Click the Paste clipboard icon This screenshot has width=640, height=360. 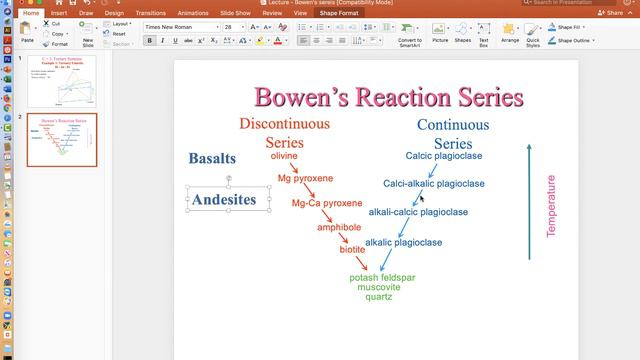coord(26,29)
